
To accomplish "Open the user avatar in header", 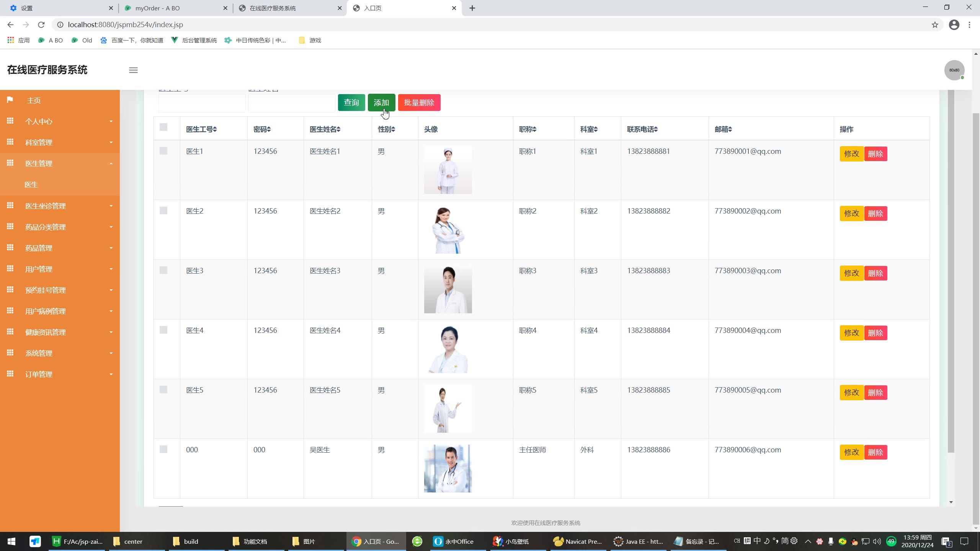I will click(x=954, y=70).
